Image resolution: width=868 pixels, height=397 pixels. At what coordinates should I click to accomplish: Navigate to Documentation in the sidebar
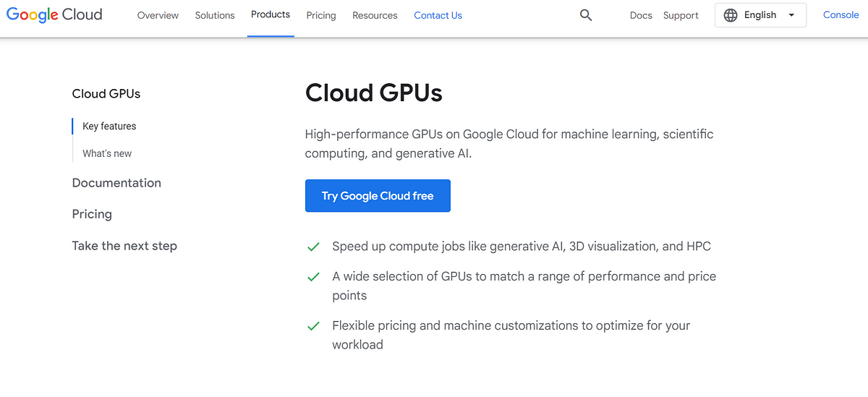pos(116,183)
